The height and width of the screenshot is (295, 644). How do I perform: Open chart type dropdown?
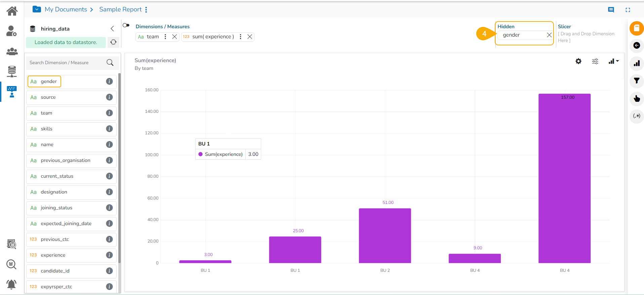pos(614,61)
